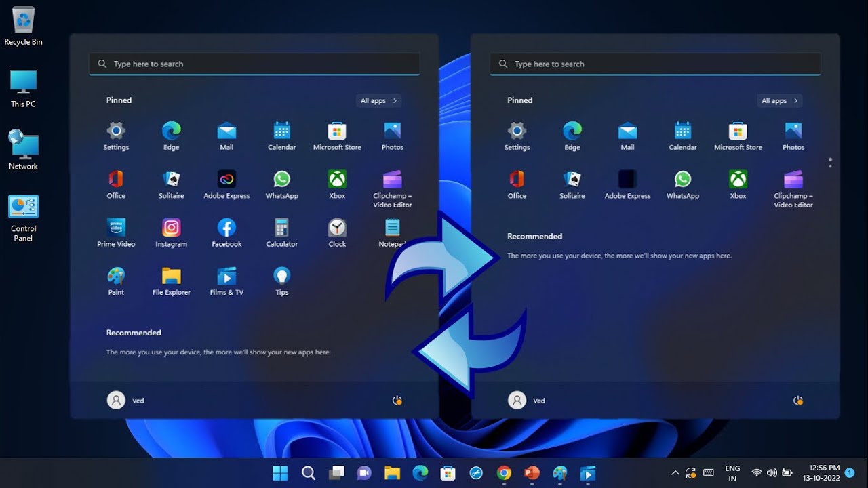Click the pinned page indicator dots in right Start menu

tap(830, 163)
